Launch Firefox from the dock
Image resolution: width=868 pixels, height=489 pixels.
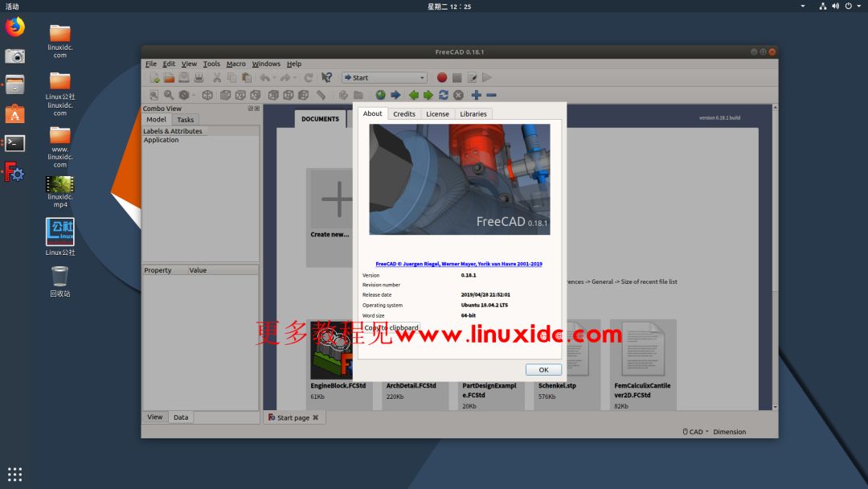14,27
